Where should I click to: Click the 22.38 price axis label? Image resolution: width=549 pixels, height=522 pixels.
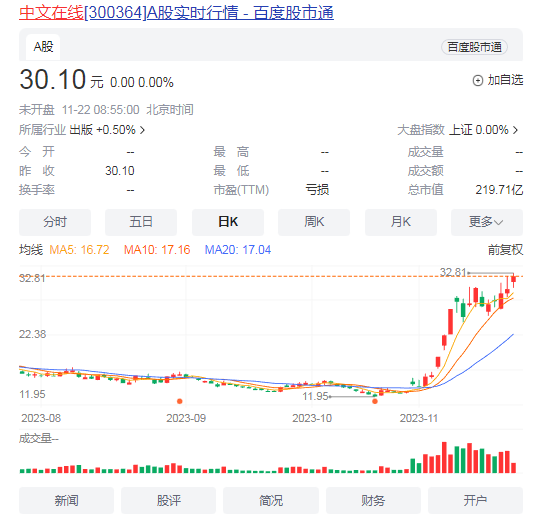pyautogui.click(x=32, y=334)
